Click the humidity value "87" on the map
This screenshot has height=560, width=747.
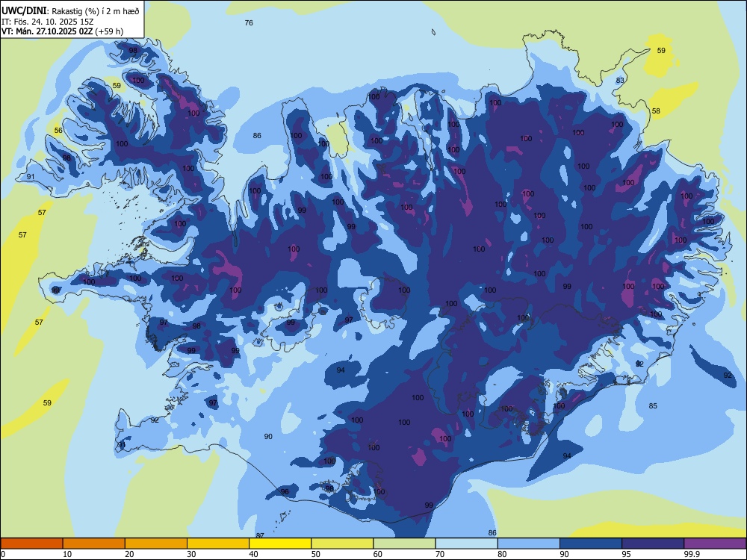(260, 536)
